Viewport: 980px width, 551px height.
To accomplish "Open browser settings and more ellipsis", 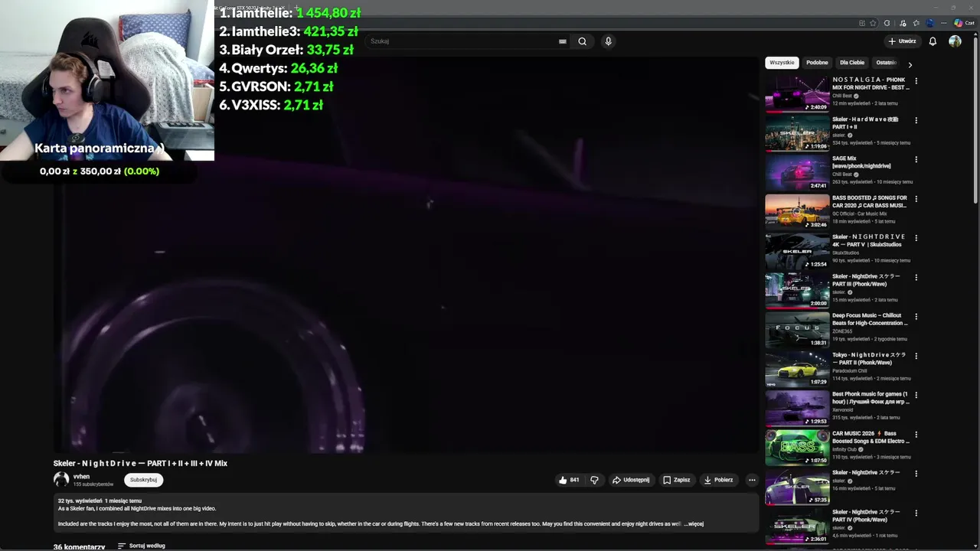I will pyautogui.click(x=944, y=23).
